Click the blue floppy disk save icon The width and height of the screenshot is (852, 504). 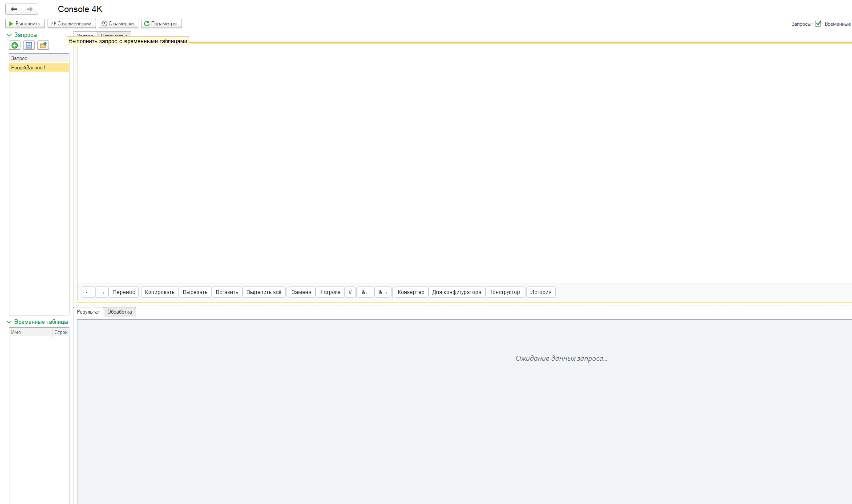tap(29, 45)
